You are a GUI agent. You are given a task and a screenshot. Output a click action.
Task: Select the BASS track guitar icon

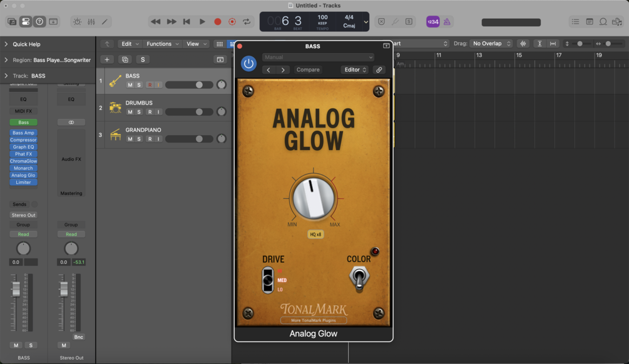point(115,81)
